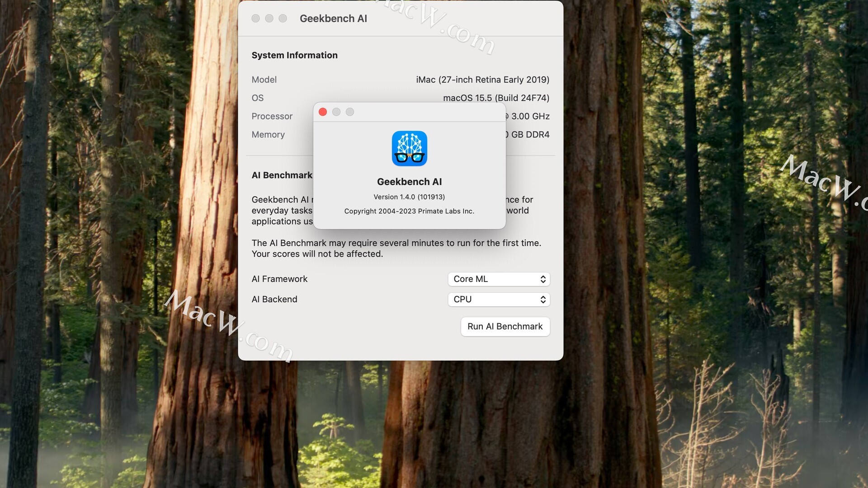Click the Version 1.4.0 (101913) text
The image size is (868, 488).
(409, 197)
